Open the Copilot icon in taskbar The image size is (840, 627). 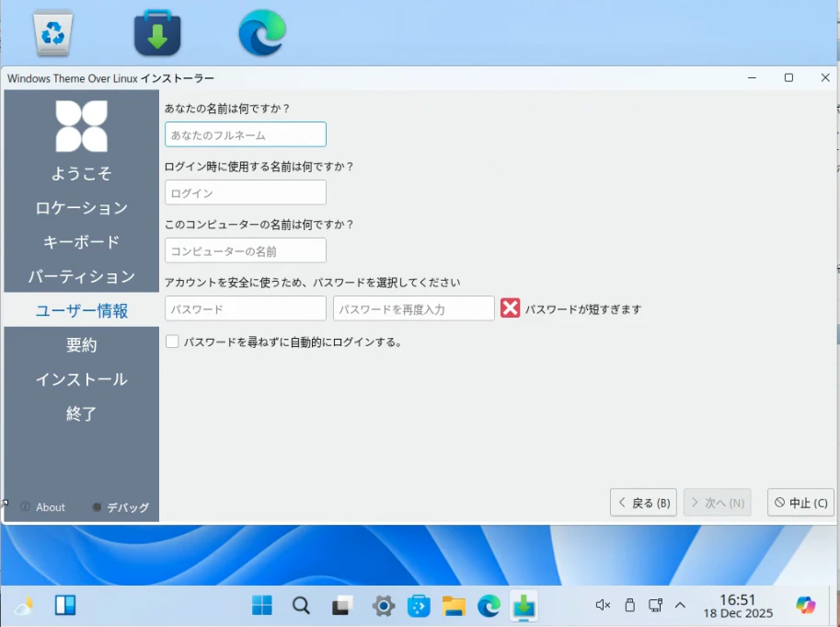coord(806,606)
